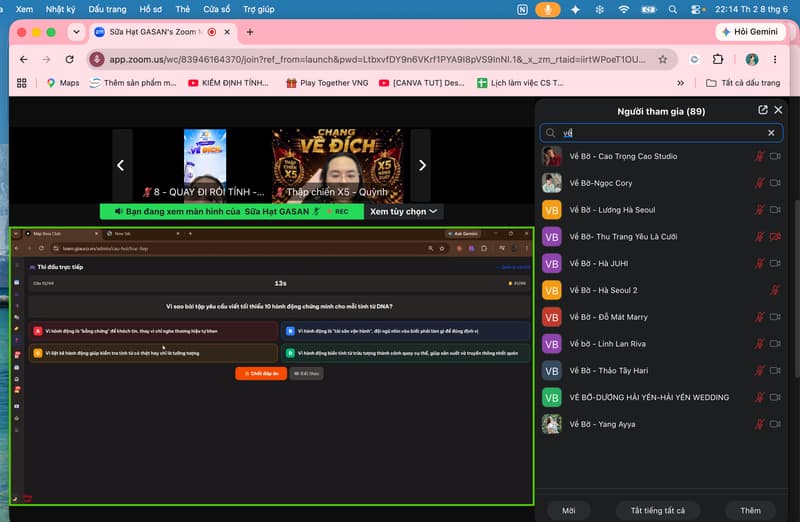
Task: Toggle video icon for Về Bờ-Ngọc Cory
Action: pos(775,183)
